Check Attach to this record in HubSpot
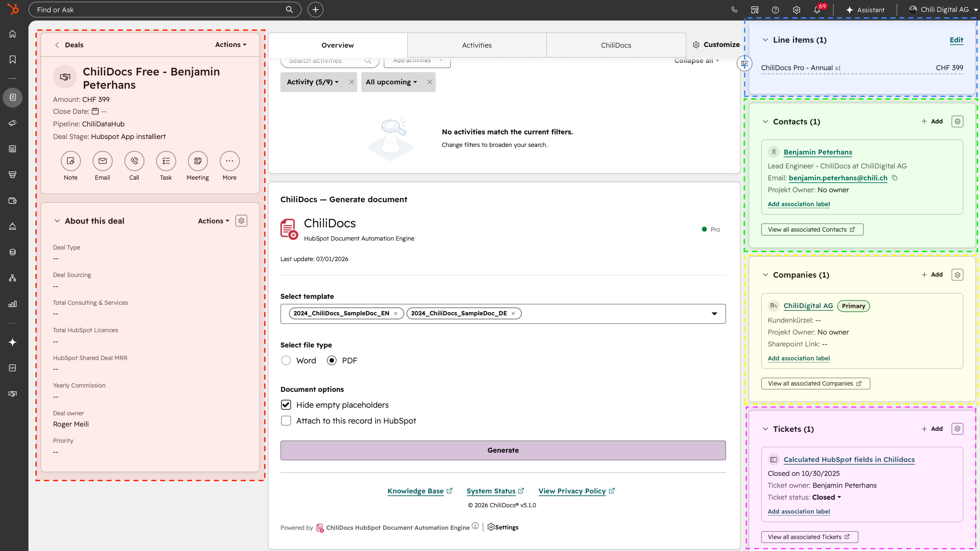 coord(286,421)
